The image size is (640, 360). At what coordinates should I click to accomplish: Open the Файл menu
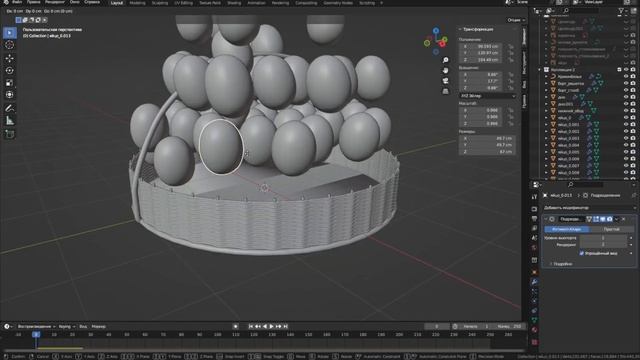click(17, 2)
